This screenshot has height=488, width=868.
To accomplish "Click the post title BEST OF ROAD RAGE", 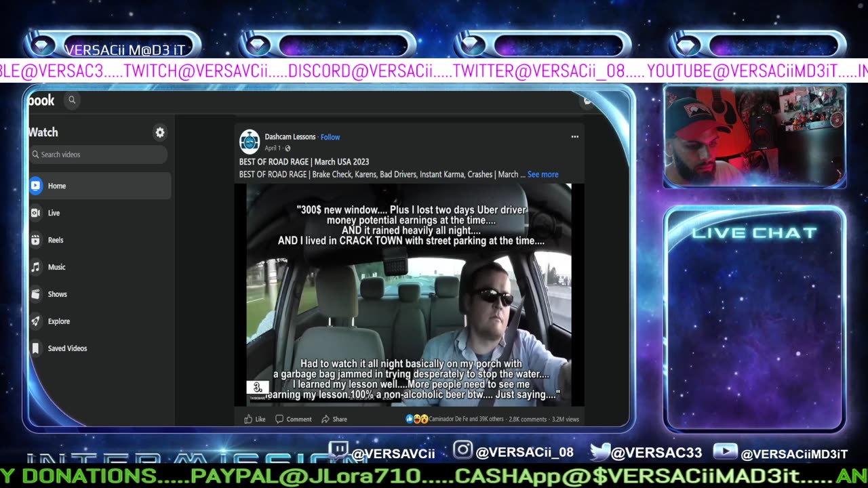I will click(304, 162).
